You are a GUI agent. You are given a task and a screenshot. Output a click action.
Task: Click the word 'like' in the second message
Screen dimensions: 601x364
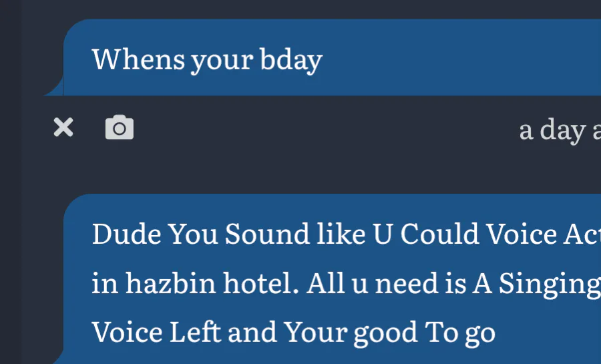(331, 234)
